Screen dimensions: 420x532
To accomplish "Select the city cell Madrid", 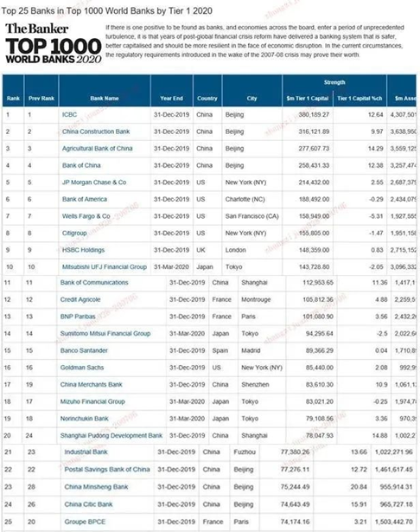I will [x=251, y=350].
